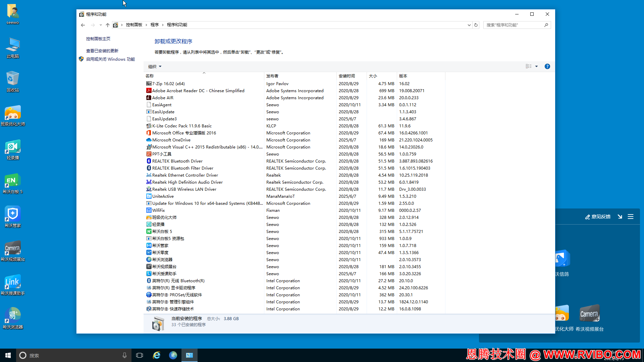Viewport: 644px width, 362px height.
Task: Sort list by 名称 column header
Action: [x=204, y=76]
